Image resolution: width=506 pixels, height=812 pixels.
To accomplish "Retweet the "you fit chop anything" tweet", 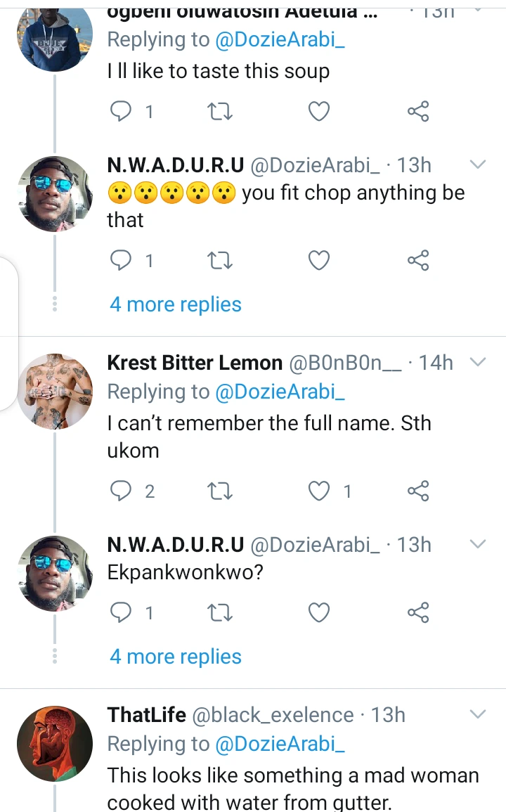I will (x=221, y=262).
